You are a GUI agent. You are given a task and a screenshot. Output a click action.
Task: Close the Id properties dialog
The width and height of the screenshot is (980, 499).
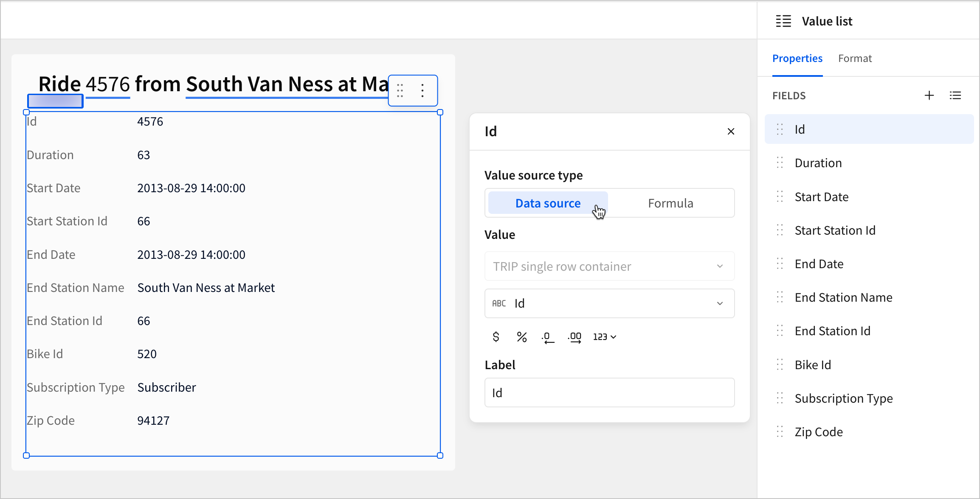(x=731, y=131)
